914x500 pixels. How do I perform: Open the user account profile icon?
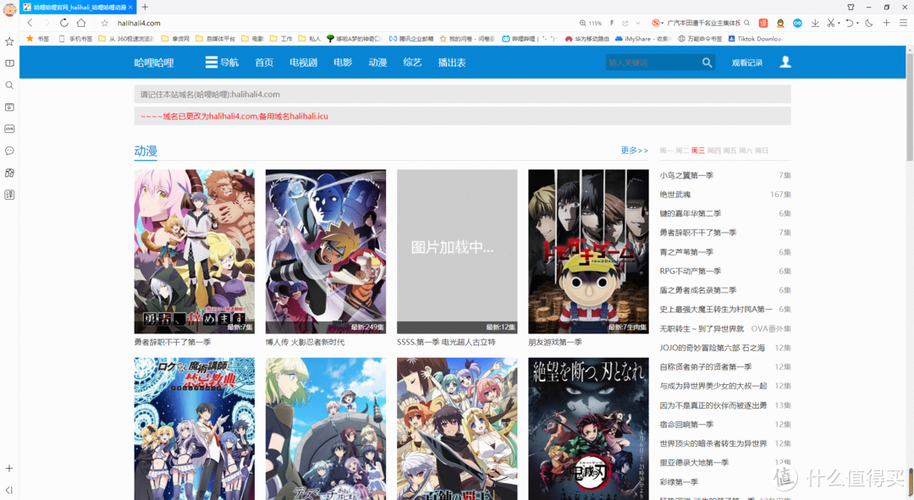coord(785,62)
